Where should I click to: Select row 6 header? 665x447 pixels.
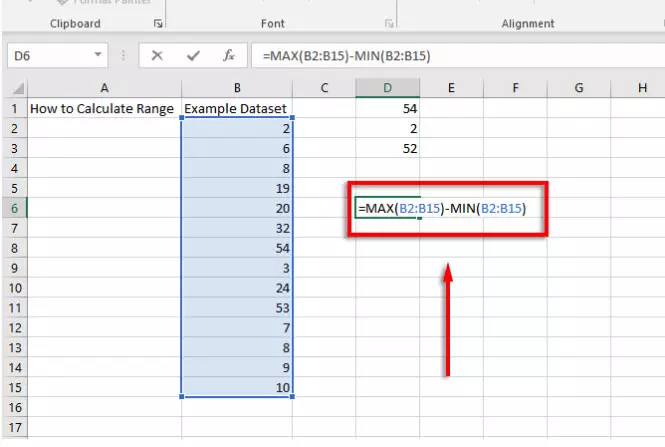point(15,208)
